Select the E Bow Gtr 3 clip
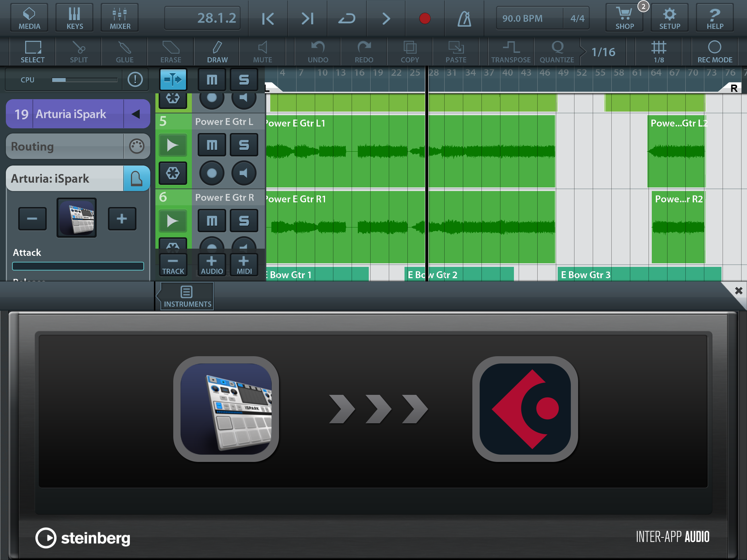 pos(639,274)
